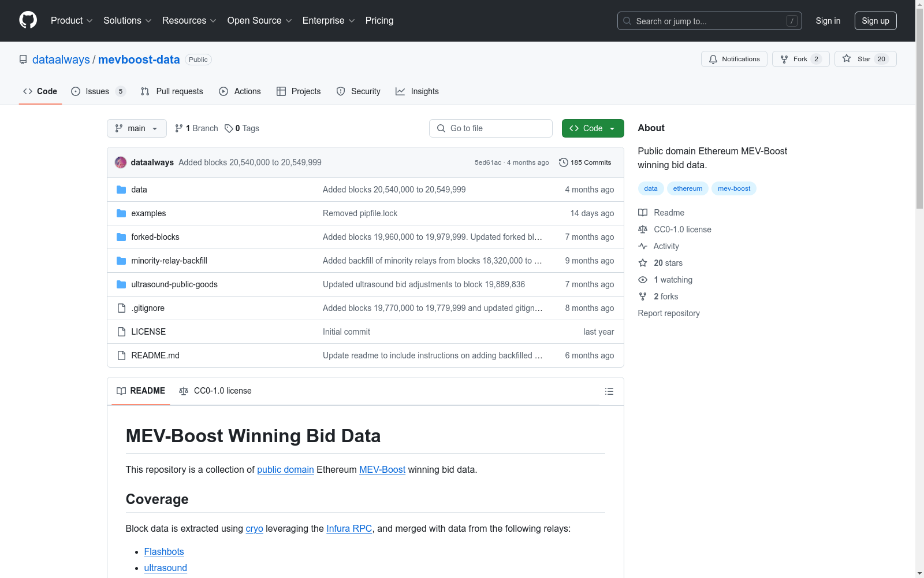Switch to the CC0-1.0 license tab
924x578 pixels.
(x=215, y=391)
